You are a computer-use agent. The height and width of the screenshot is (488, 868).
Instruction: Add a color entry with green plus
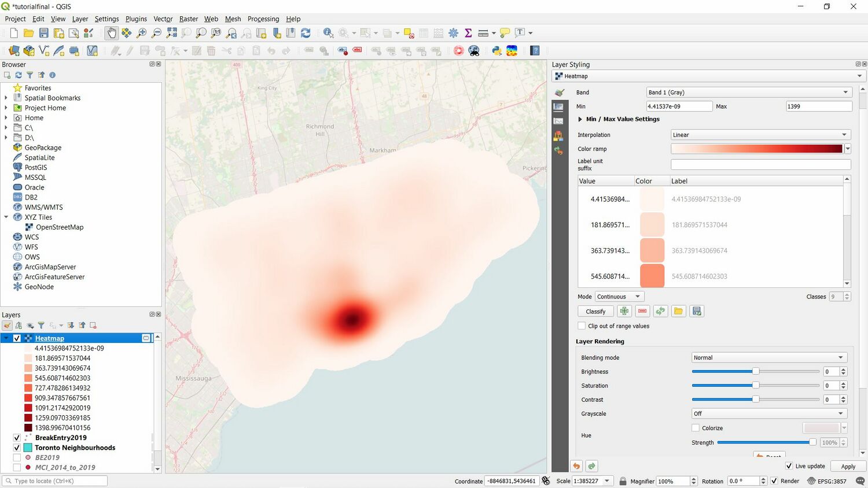tap(624, 311)
